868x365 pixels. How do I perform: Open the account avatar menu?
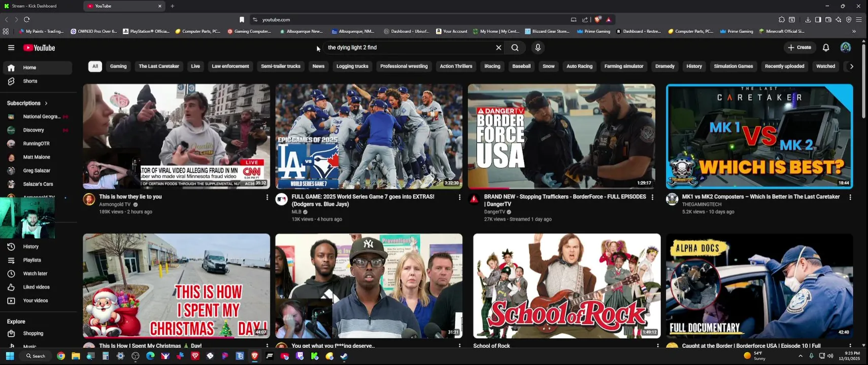coord(846,47)
